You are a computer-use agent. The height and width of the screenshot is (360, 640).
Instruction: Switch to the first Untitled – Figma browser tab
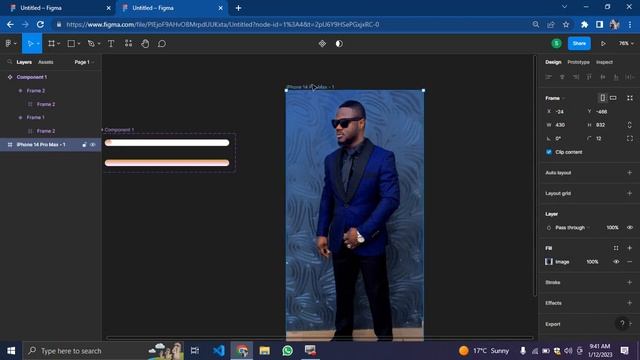coord(60,8)
